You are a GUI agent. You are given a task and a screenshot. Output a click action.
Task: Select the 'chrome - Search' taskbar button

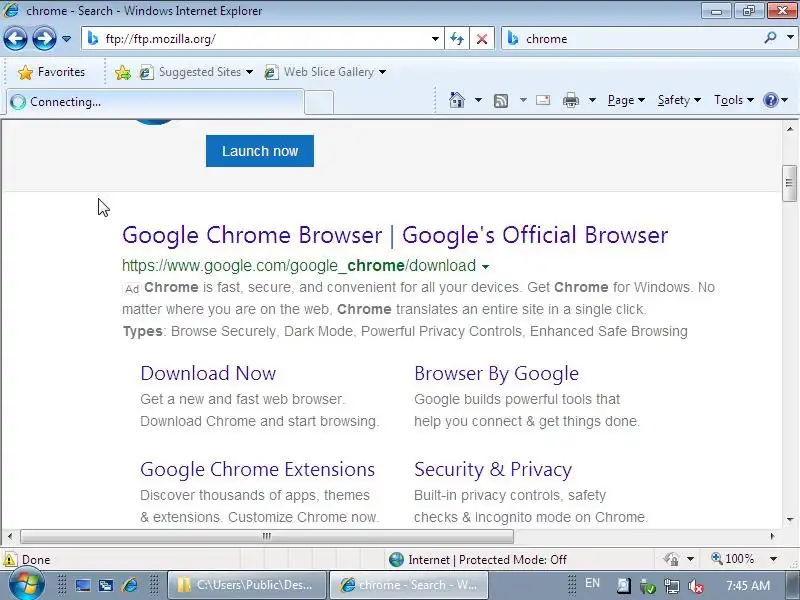pyautogui.click(x=409, y=585)
